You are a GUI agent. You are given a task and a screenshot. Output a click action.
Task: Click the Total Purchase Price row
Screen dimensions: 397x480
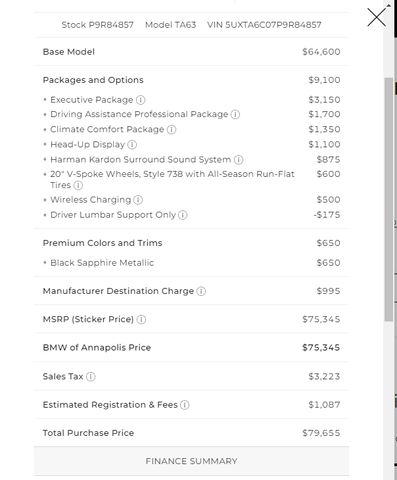click(191, 433)
